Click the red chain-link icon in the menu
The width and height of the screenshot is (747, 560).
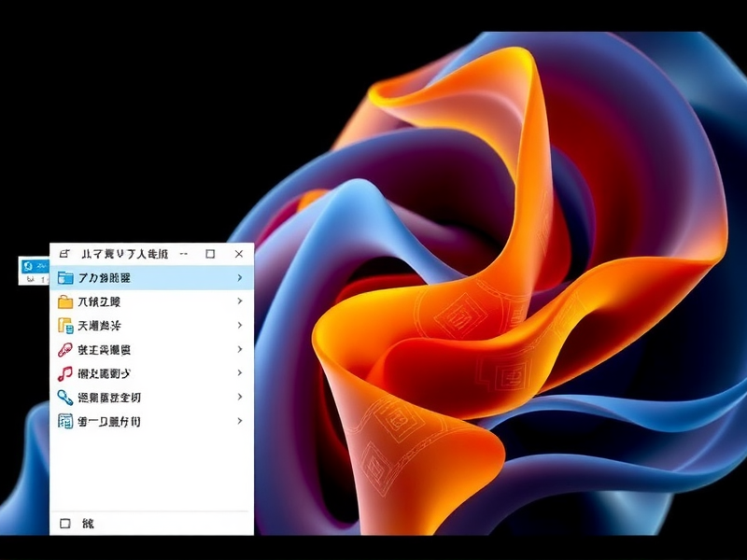[63, 350]
